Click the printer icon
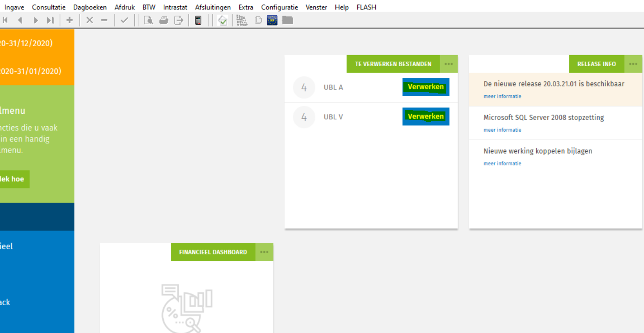The image size is (644, 333). pos(164,20)
